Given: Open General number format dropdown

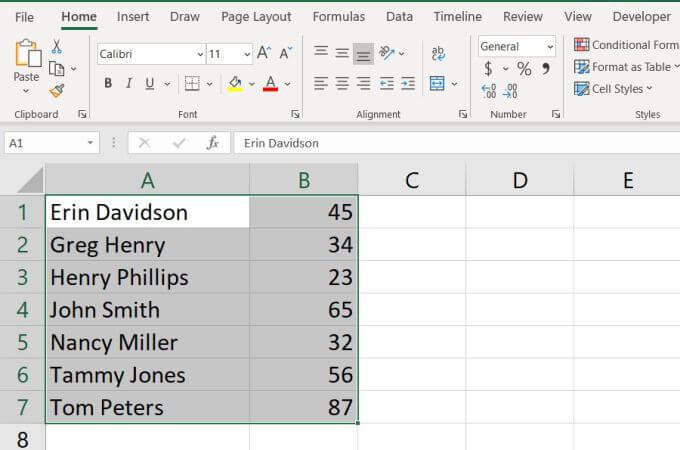Looking at the screenshot, I should 550,46.
